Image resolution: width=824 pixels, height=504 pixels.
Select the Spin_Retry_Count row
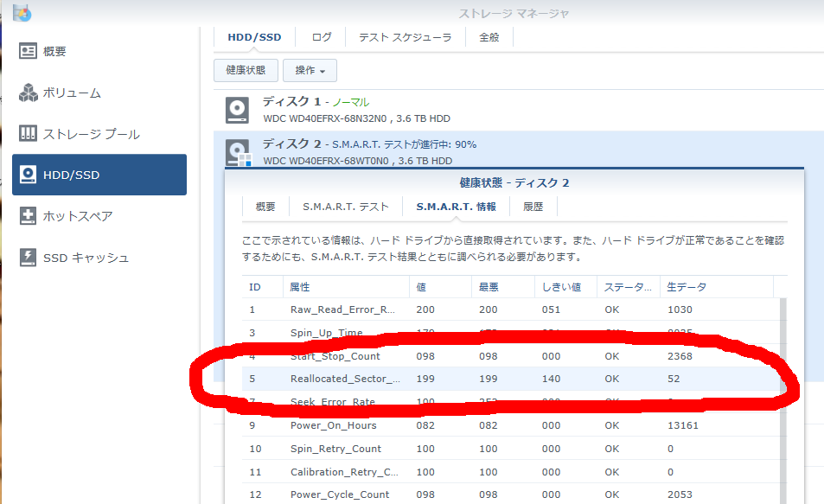click(x=511, y=449)
